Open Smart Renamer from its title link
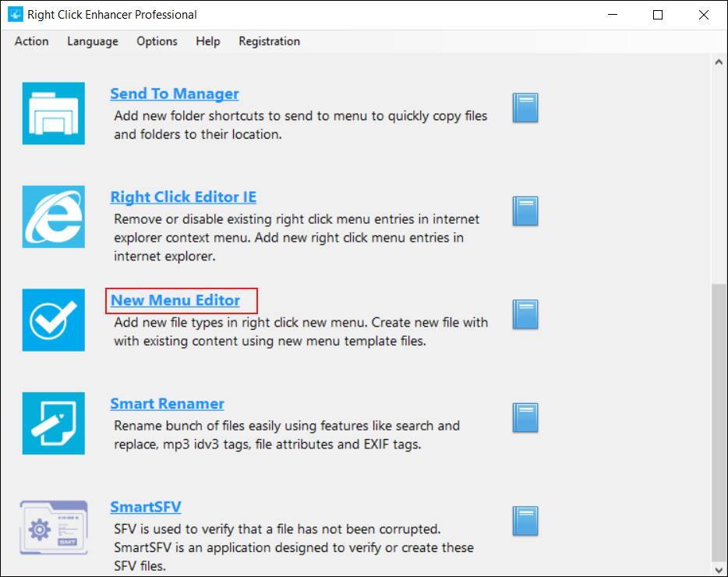Image resolution: width=728 pixels, height=577 pixels. point(168,403)
